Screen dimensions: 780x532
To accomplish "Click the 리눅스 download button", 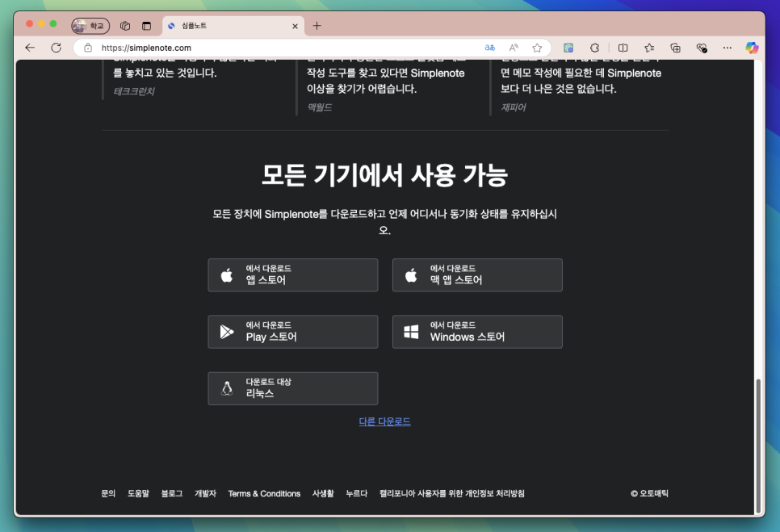I will tap(293, 388).
